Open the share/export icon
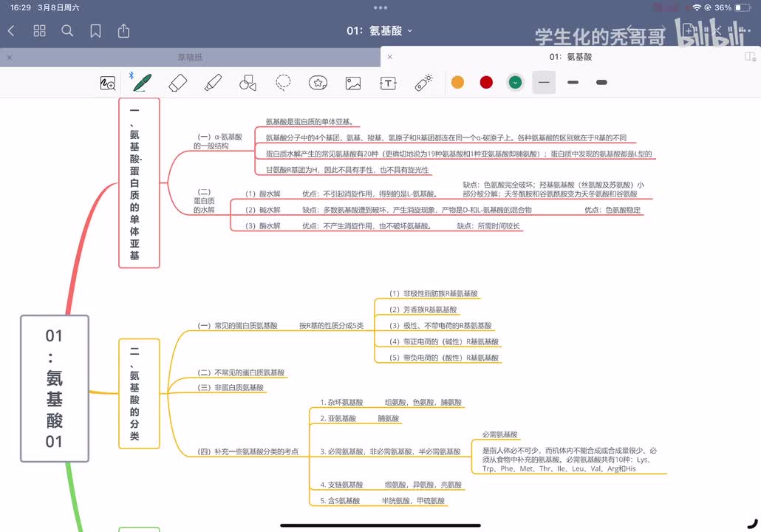761x532 pixels. [x=124, y=30]
